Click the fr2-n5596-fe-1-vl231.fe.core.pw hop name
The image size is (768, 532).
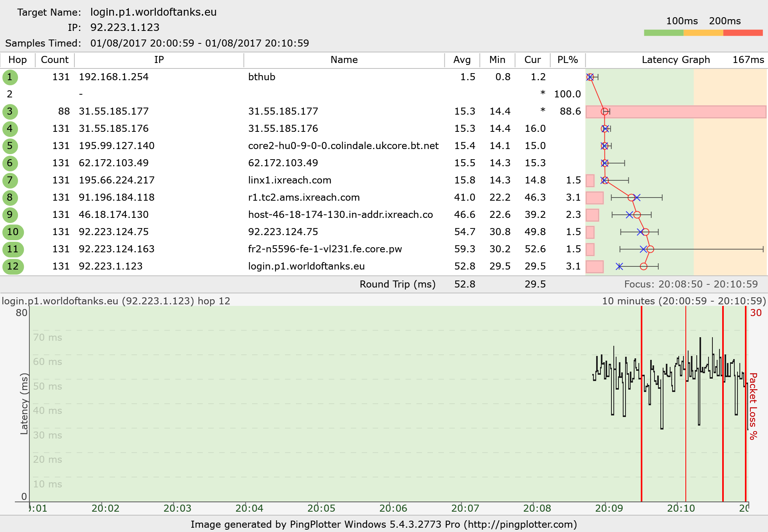point(325,249)
